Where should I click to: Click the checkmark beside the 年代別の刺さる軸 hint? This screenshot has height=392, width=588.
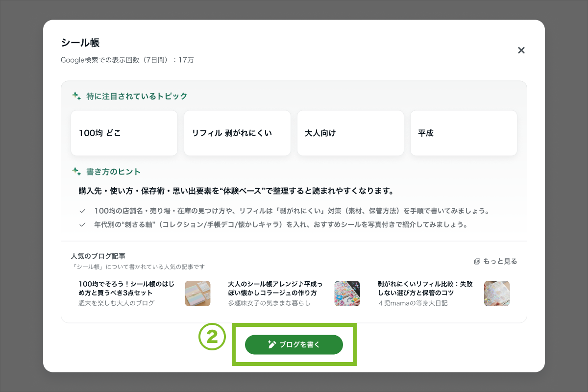tap(82, 225)
